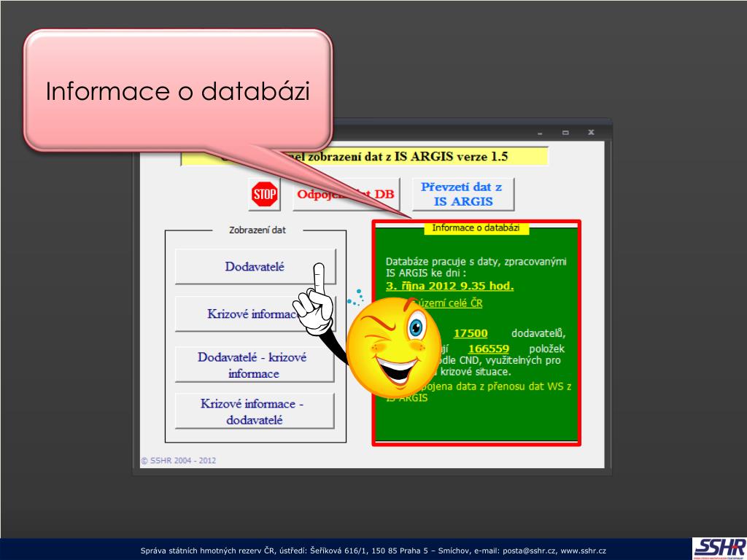Click the yellow Informace o databázi label

click(476, 228)
